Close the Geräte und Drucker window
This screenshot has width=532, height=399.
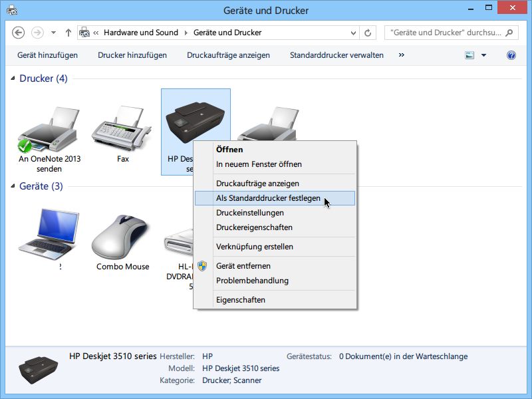tap(512, 7)
